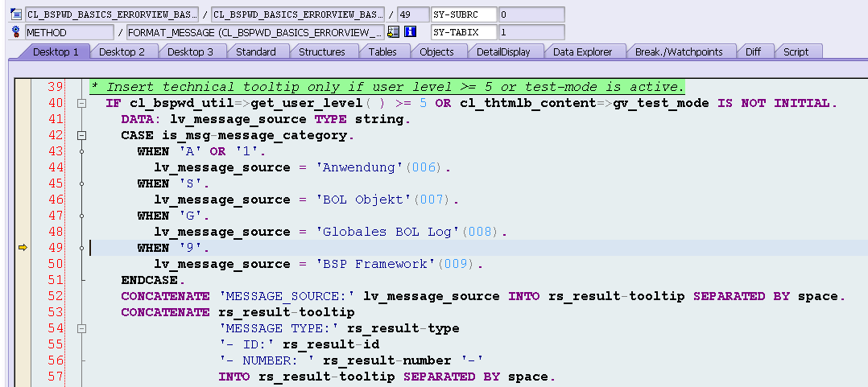Open the DetailDisplay tab
Image resolution: width=868 pixels, height=387 pixels.
tap(503, 52)
